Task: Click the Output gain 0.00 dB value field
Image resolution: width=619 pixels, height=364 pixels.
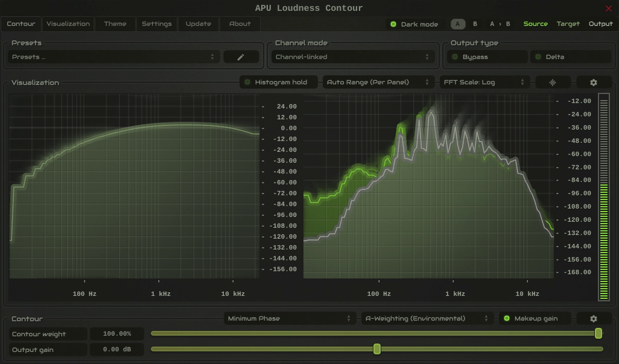Action: pos(117,350)
